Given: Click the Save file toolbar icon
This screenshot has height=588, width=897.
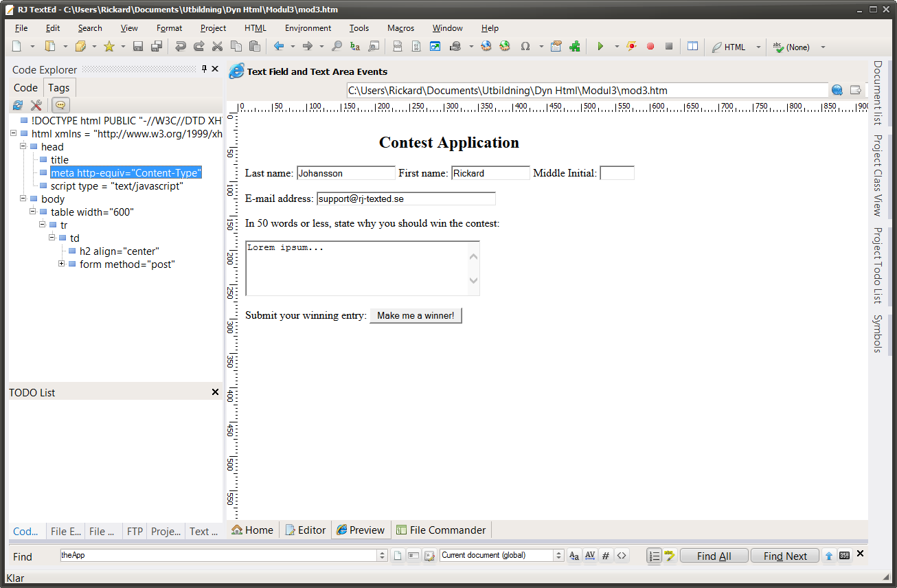Looking at the screenshot, I should tap(138, 47).
